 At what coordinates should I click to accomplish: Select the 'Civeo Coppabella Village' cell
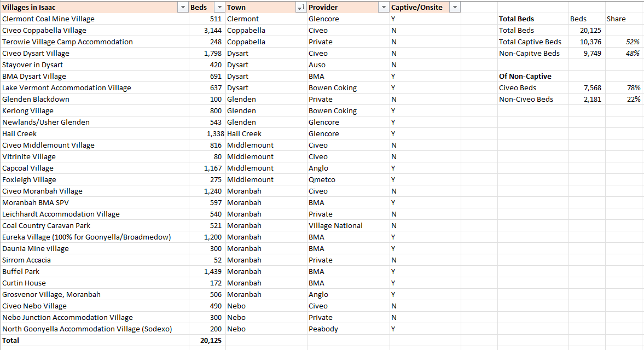(95, 31)
